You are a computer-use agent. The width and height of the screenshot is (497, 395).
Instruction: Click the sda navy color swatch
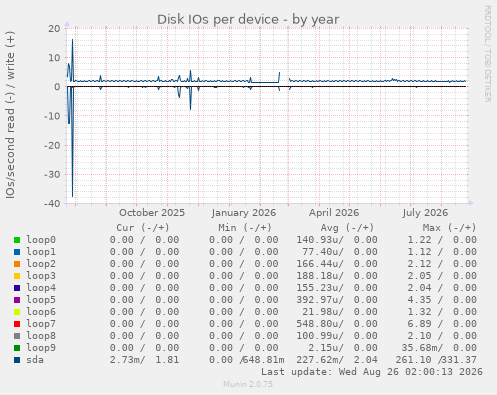click(17, 360)
